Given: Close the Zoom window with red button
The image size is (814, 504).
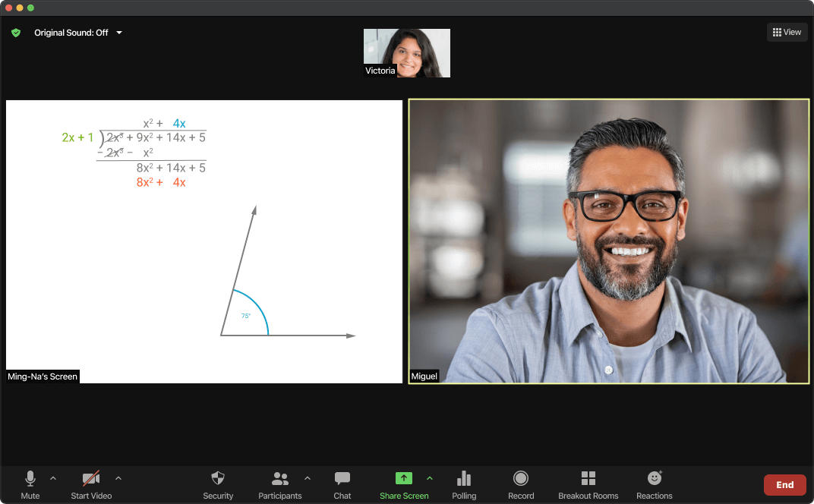Looking at the screenshot, I should coord(9,8).
